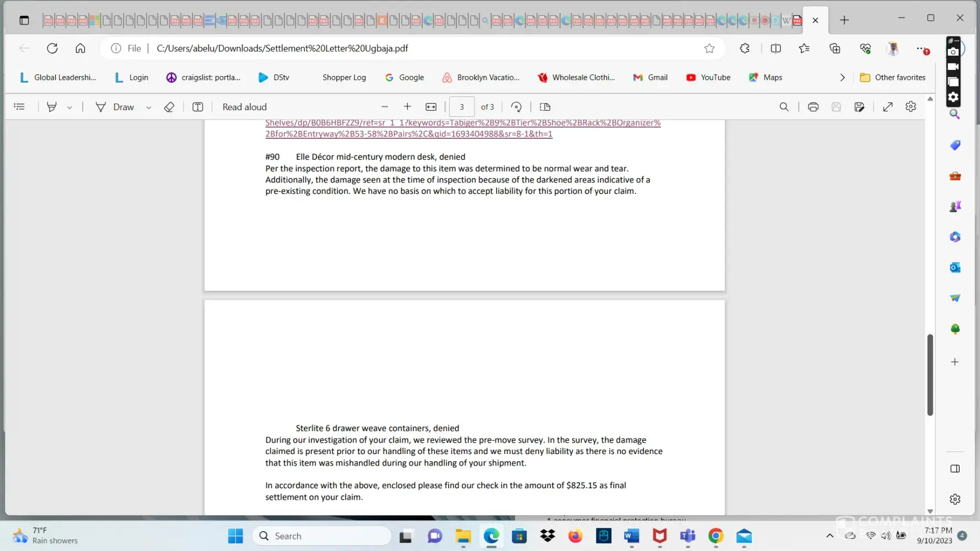This screenshot has width=980, height=551.
Task: Click the Read aloud button
Action: [x=244, y=107]
